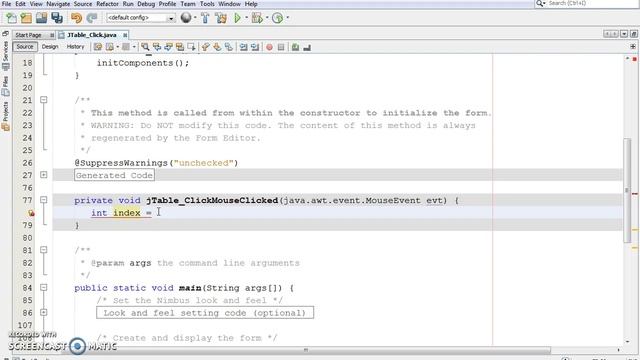Open the Profile Project dropdown arrow
This screenshot has height=360, width=640.
(x=287, y=18)
